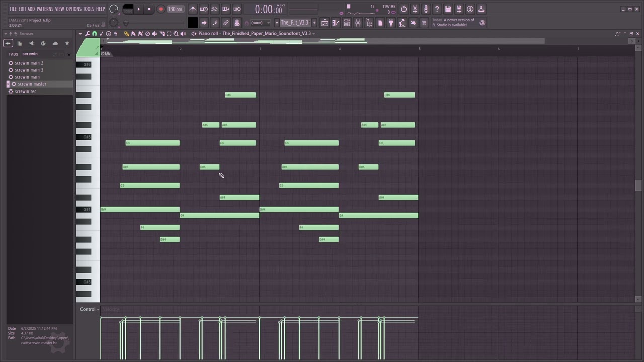The image size is (644, 362).
Task: Open the TOOLS menu
Action: tap(88, 9)
